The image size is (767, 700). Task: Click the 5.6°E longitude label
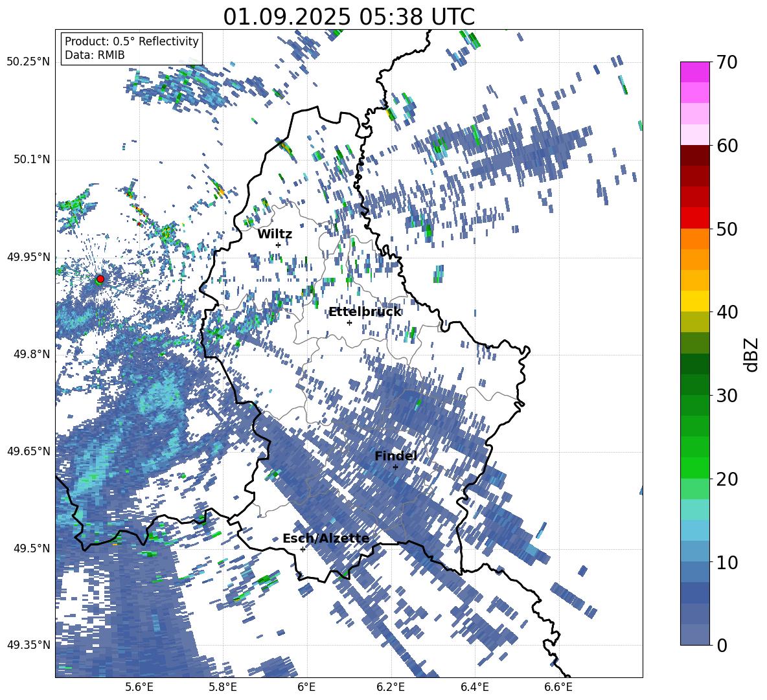click(139, 688)
